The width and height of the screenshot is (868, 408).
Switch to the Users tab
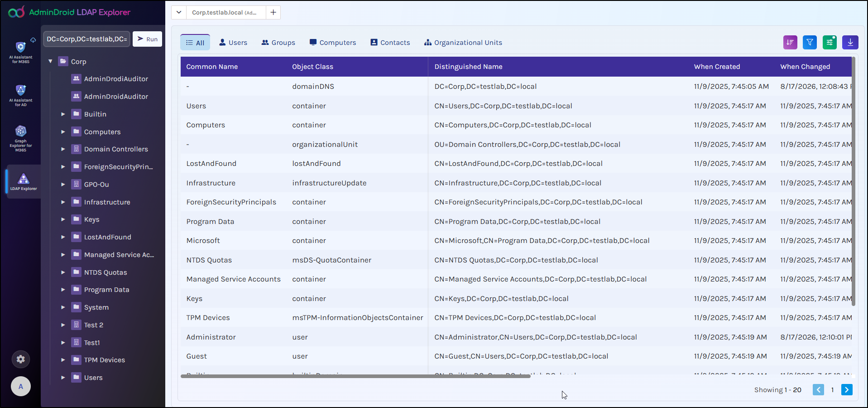click(233, 43)
